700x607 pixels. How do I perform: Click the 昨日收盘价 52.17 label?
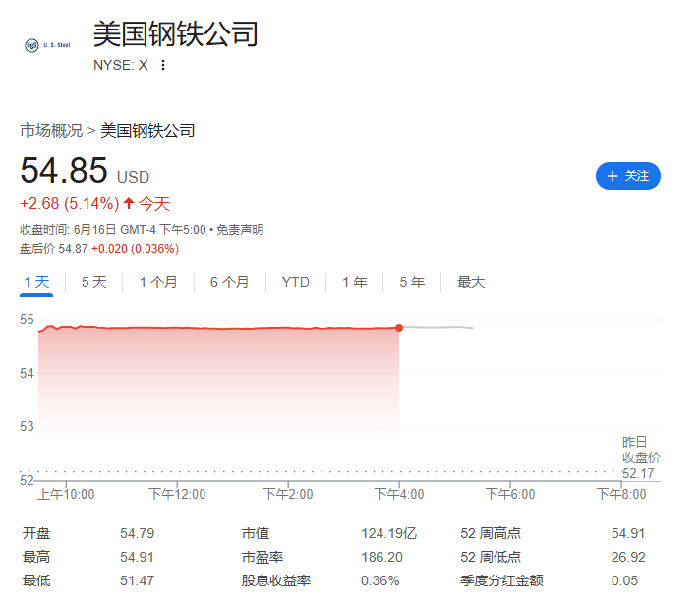point(641,457)
